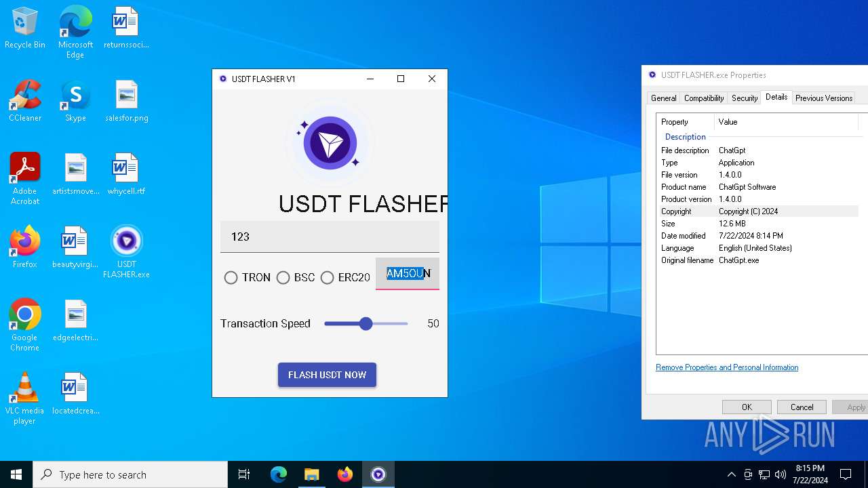Select the BSC network radio button
Viewport: 868px width, 488px height.
(x=283, y=278)
